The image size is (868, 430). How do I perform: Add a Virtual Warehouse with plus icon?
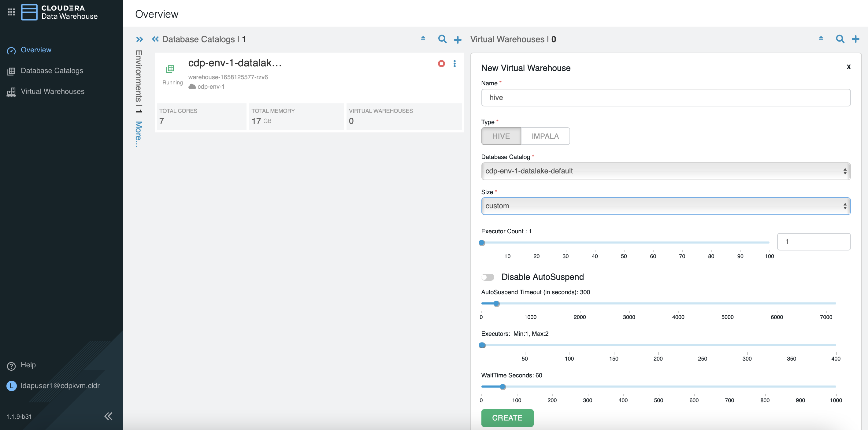click(855, 39)
